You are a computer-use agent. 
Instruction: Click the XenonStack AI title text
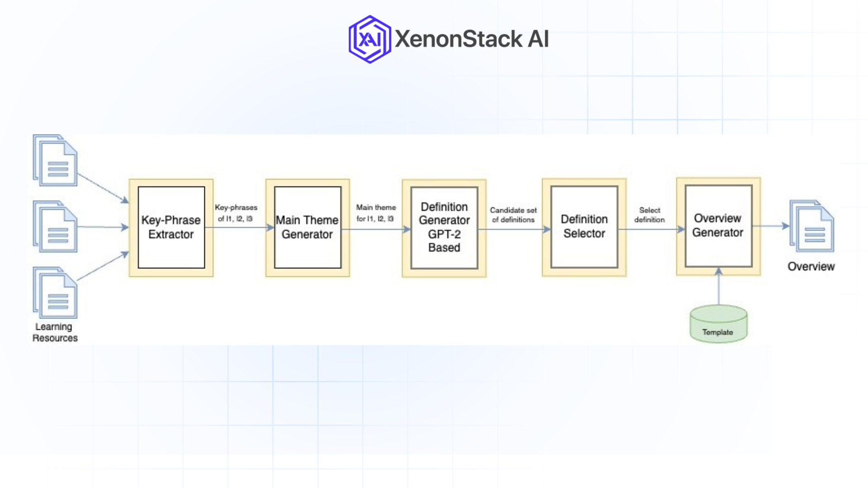click(472, 39)
